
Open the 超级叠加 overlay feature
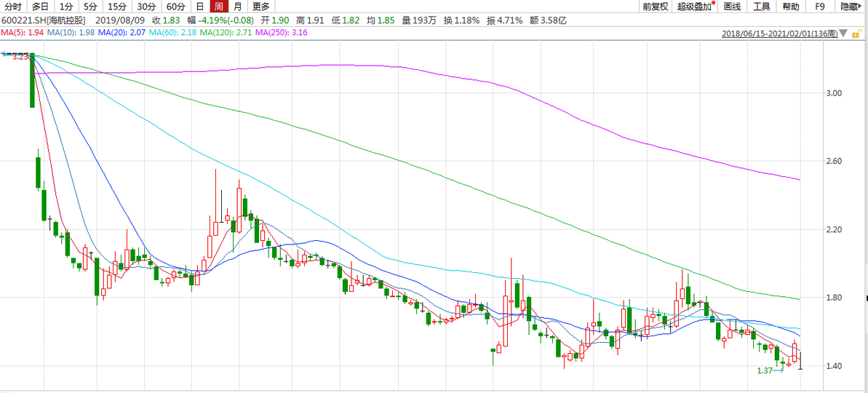pyautogui.click(x=694, y=7)
